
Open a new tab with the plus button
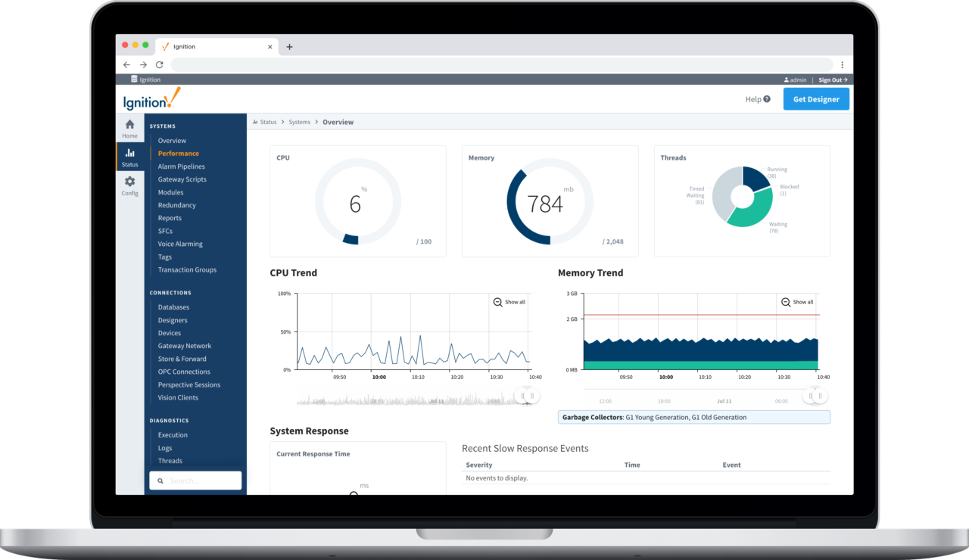[x=289, y=46]
